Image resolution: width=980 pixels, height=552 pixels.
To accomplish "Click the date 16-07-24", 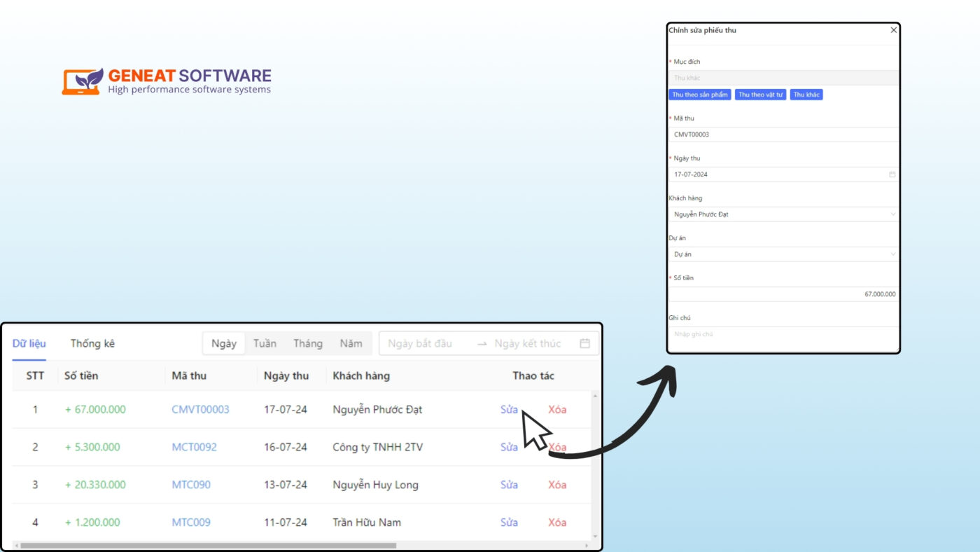I will click(285, 447).
